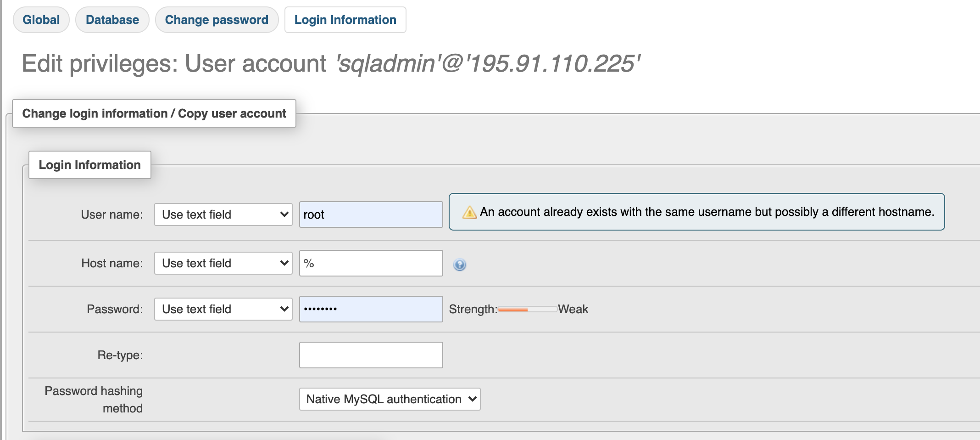
Task: Click the 'Weak' strength label
Action: [573, 309]
